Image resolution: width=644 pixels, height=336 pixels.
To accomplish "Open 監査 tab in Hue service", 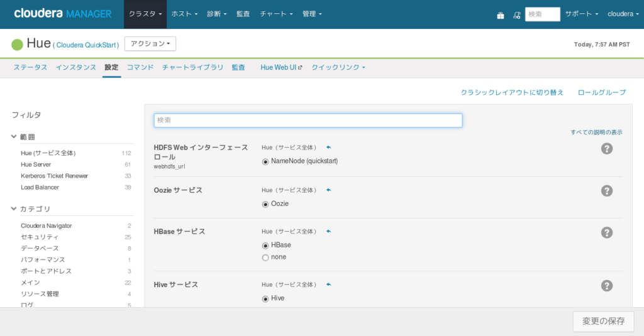I will click(x=238, y=67).
